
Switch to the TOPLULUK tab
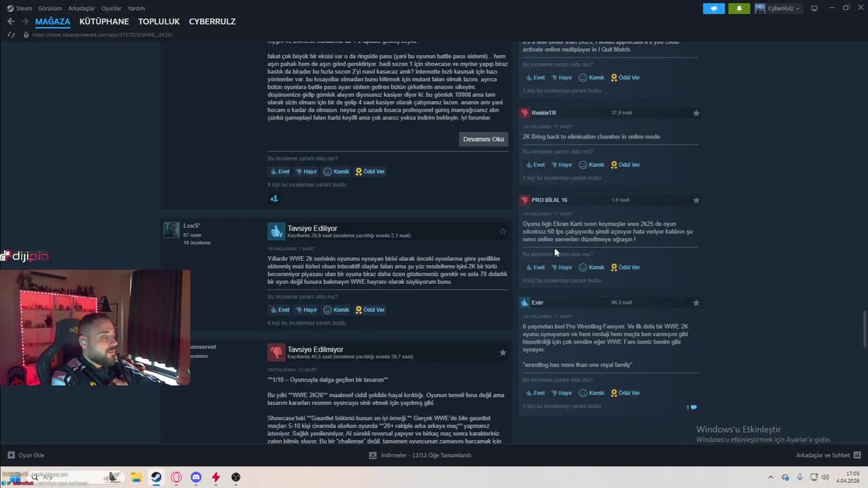click(x=159, y=22)
